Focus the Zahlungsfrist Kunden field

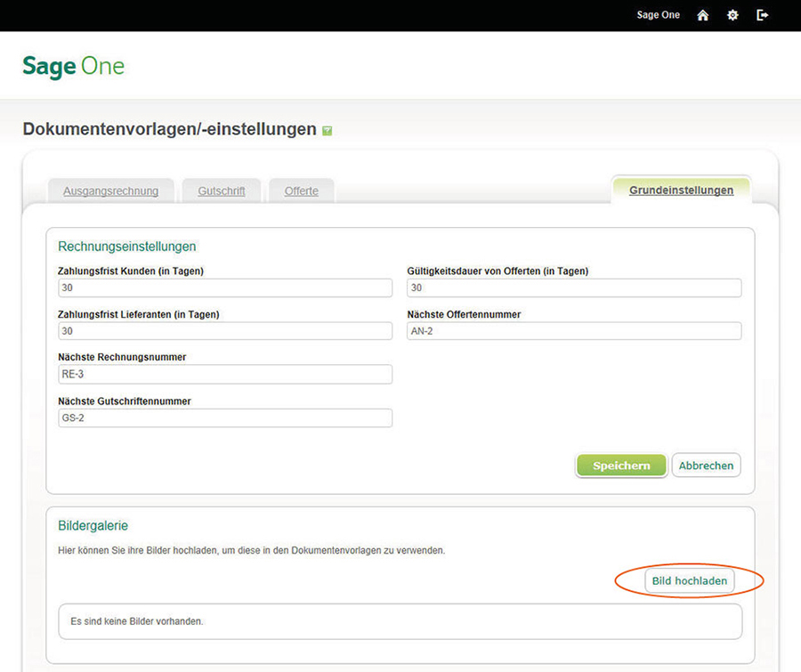click(x=225, y=287)
